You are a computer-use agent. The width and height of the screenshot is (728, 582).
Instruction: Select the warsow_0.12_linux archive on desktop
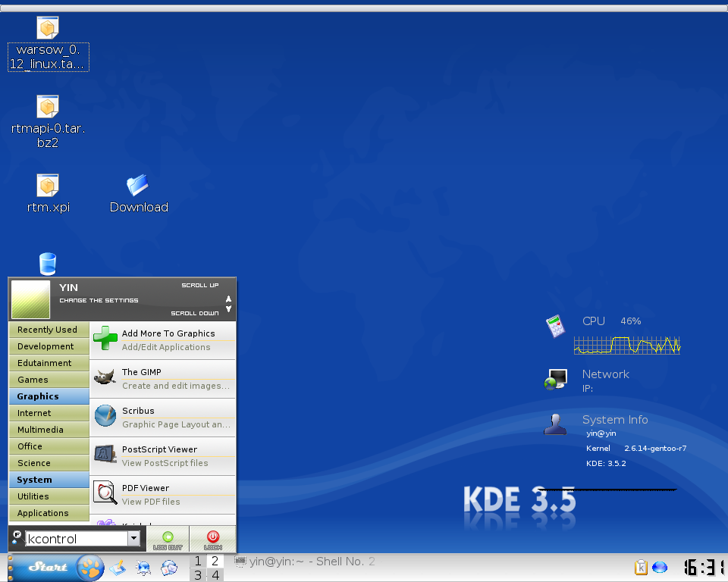point(48,30)
